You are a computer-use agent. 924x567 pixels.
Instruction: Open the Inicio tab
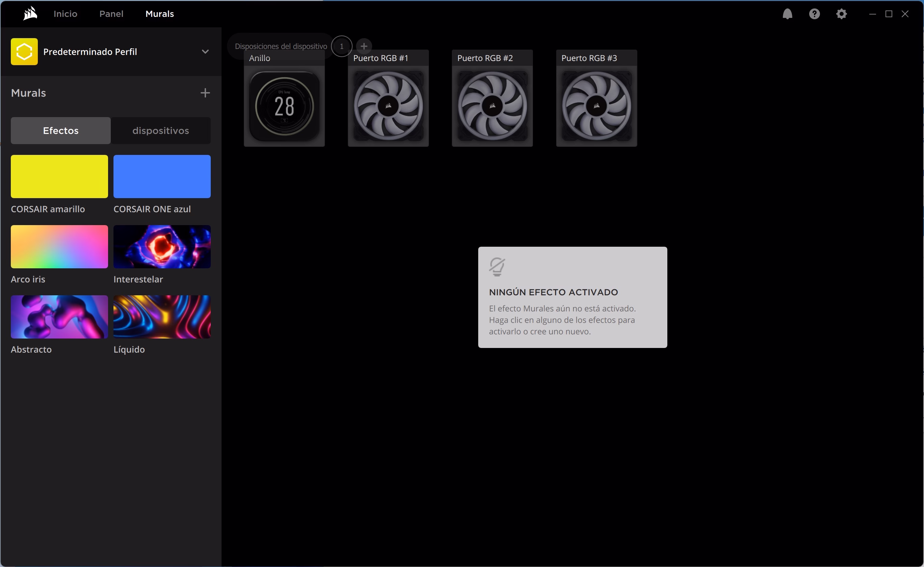65,14
